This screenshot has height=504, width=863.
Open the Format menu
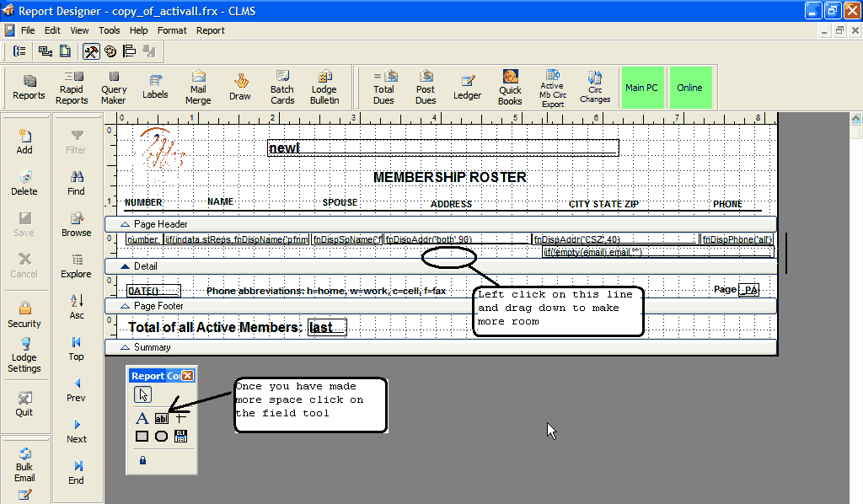172,30
